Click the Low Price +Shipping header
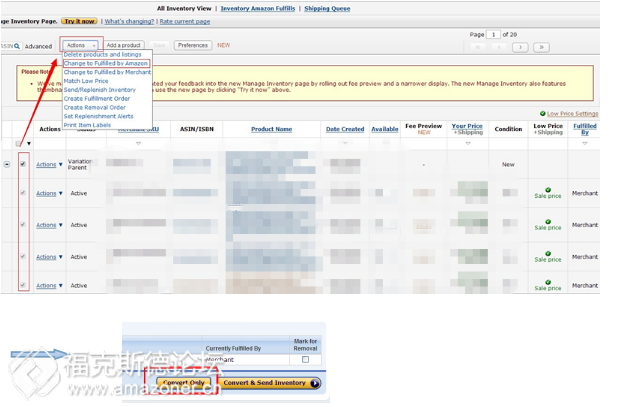The image size is (633, 407). [x=548, y=129]
